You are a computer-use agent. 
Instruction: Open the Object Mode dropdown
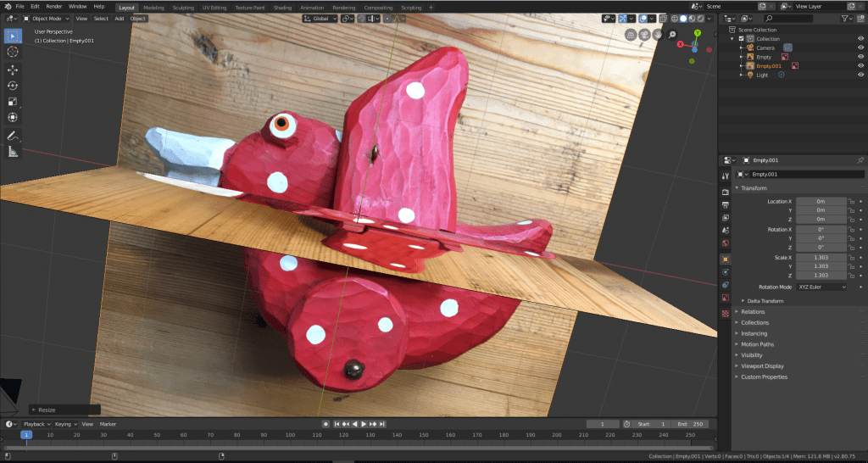click(x=46, y=18)
